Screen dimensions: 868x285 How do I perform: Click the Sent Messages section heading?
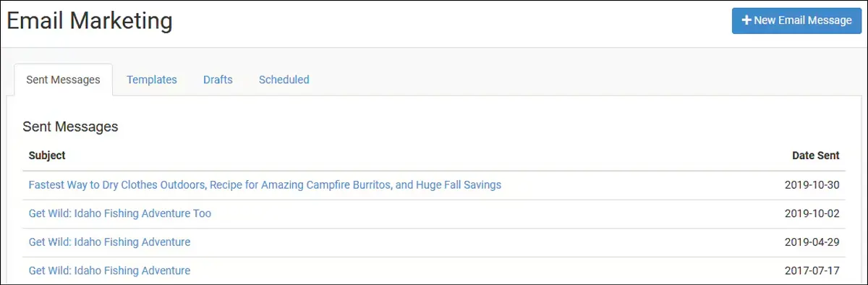[70, 127]
